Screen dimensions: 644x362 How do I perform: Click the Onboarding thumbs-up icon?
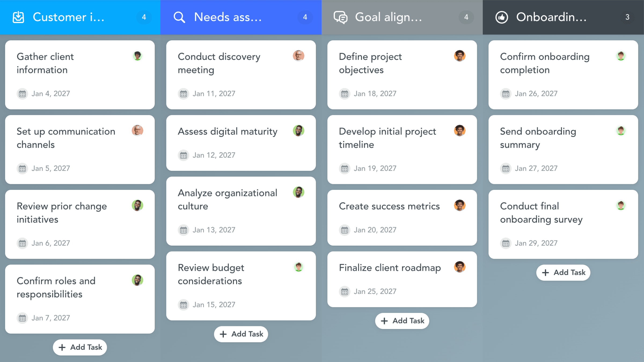(x=502, y=17)
